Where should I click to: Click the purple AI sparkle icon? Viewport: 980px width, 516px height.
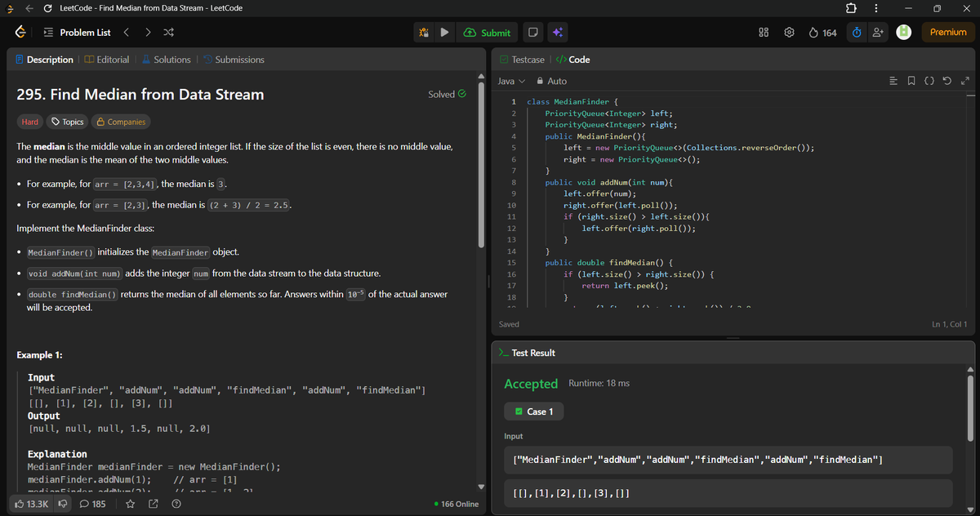pyautogui.click(x=557, y=33)
